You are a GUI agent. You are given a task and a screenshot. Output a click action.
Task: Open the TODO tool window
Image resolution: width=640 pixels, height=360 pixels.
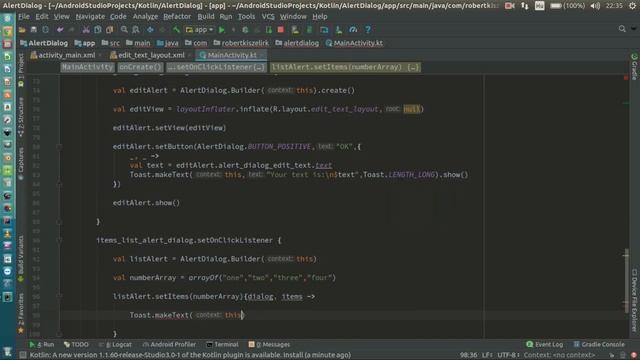pos(76,344)
